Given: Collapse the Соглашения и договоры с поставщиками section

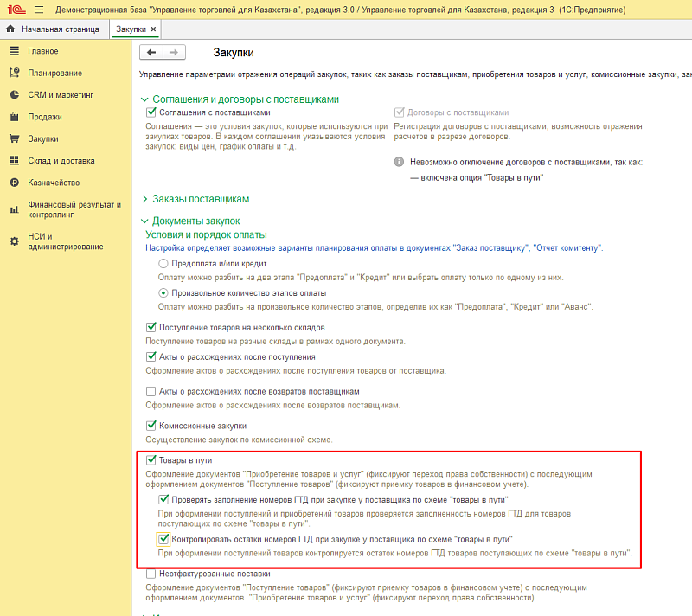Looking at the screenshot, I should click(x=144, y=99).
